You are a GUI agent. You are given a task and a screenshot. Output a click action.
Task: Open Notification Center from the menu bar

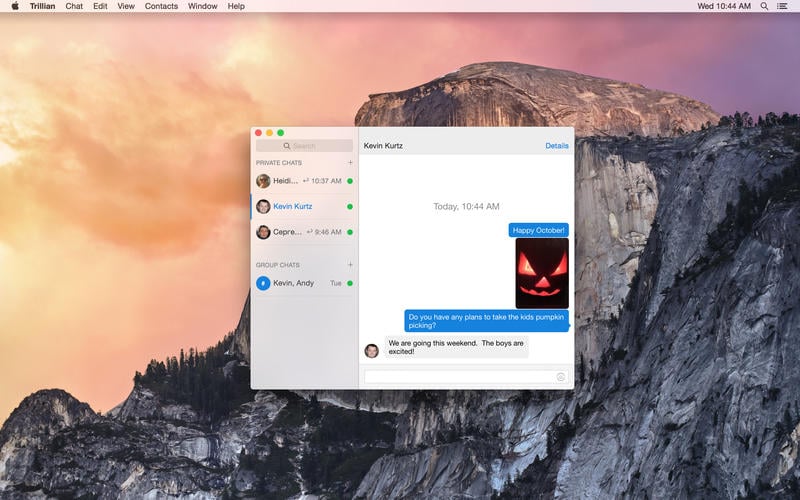[782, 6]
